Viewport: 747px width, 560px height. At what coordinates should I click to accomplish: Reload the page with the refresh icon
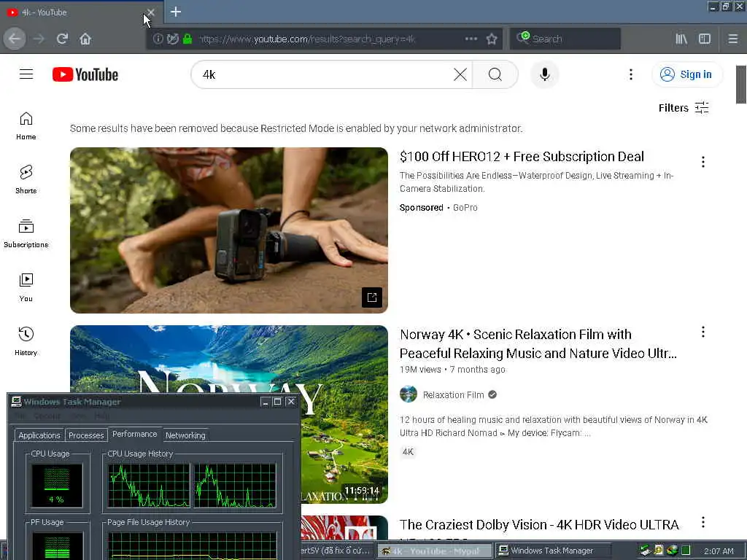[63, 39]
